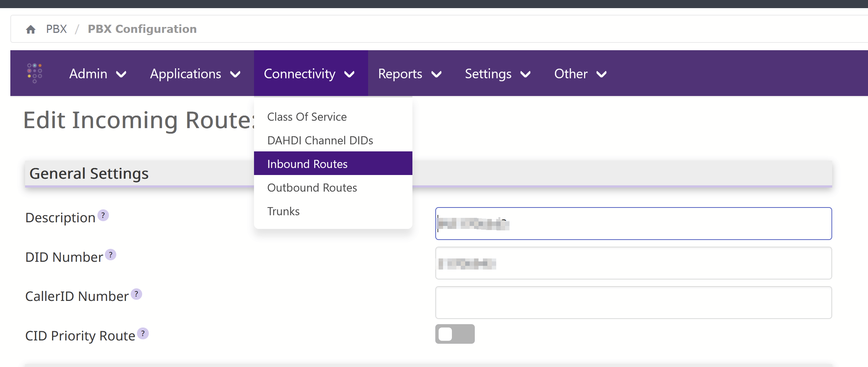Click into the CallerID Number input field
This screenshot has height=367, width=868.
click(x=634, y=302)
